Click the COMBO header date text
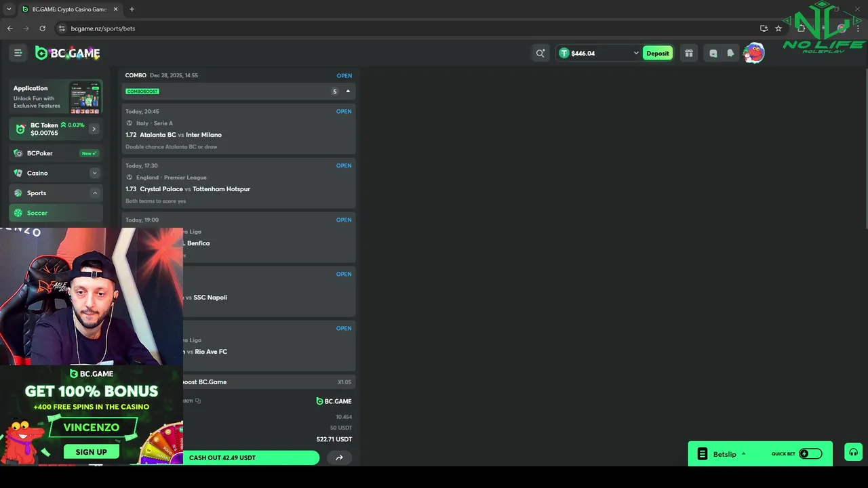 click(174, 75)
